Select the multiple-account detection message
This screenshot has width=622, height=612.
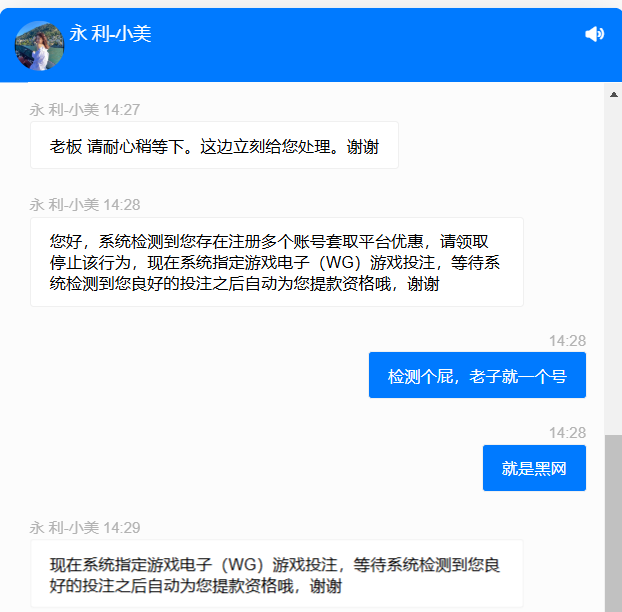(x=277, y=262)
